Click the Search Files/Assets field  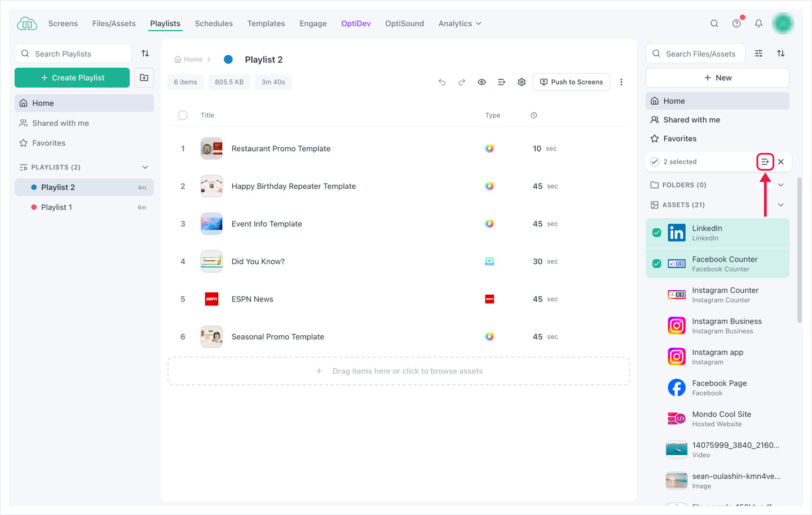695,54
